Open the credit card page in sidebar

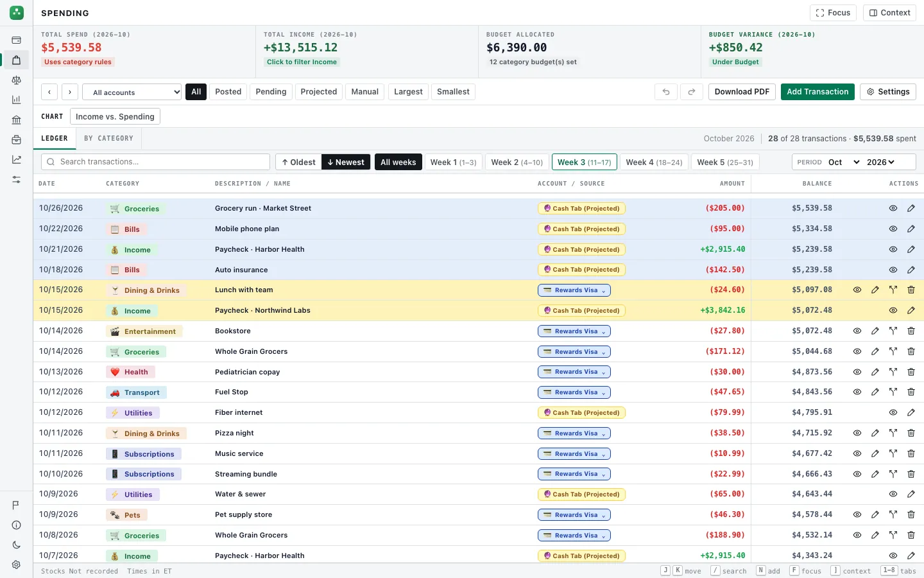17,40
